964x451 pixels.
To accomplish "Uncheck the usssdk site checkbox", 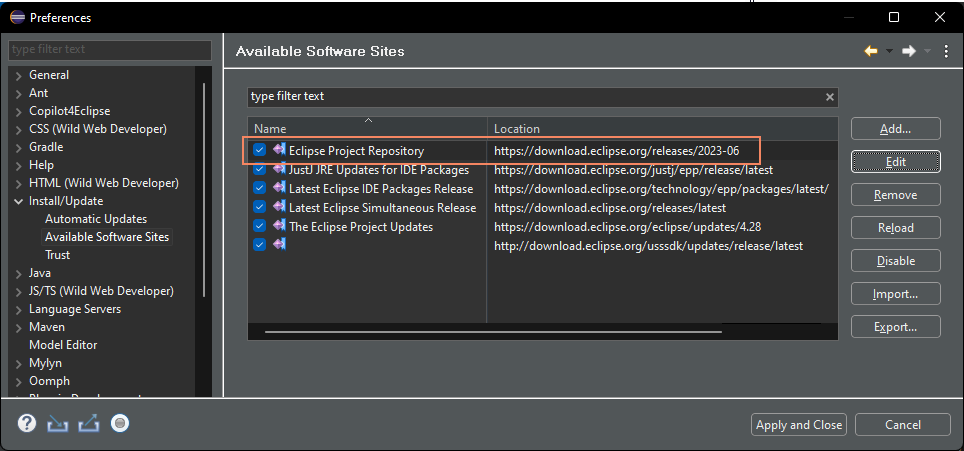I will tap(259, 245).
